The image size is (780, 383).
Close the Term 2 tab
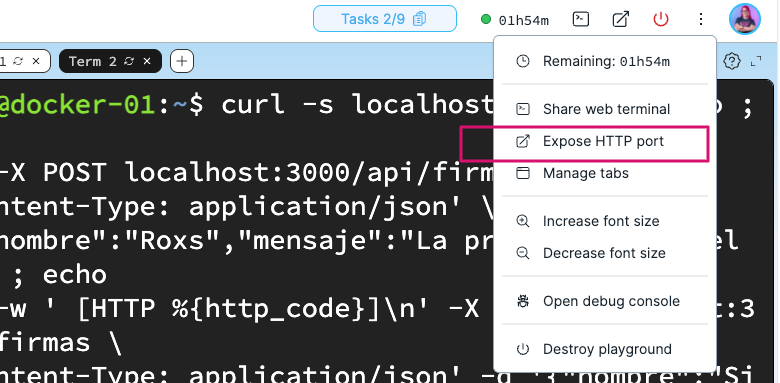147,61
